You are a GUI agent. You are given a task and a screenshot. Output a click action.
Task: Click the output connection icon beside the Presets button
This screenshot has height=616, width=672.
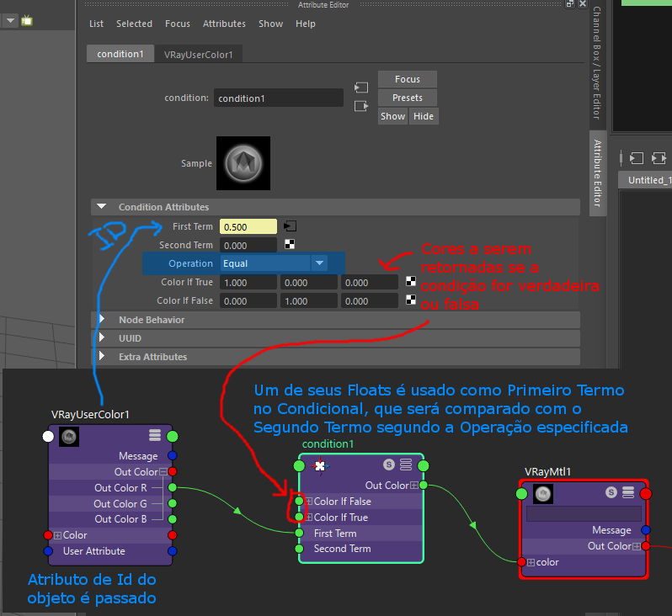(361, 106)
